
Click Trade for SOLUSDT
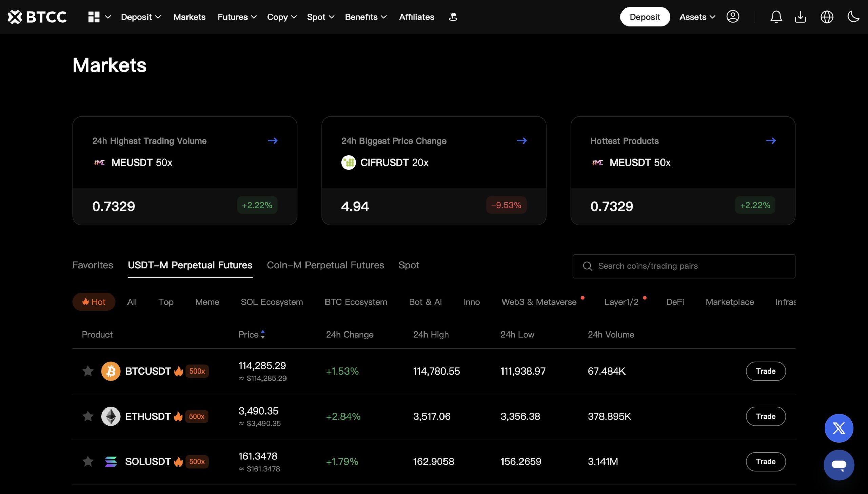click(766, 461)
